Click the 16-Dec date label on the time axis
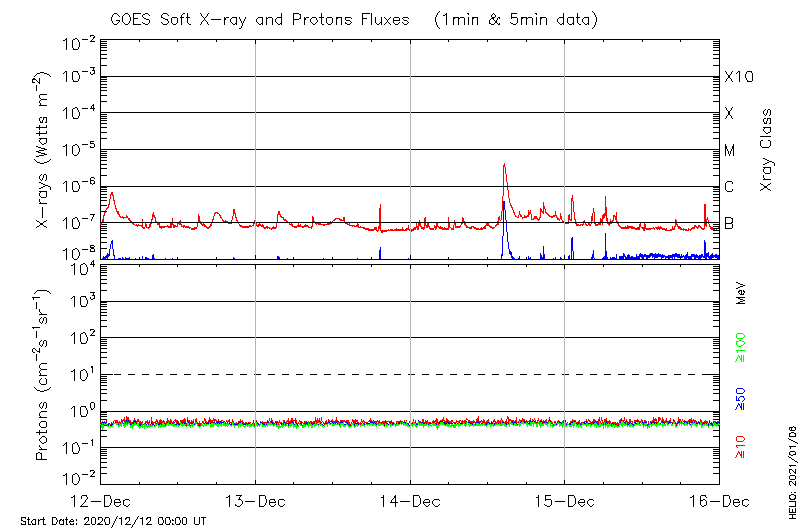 click(718, 500)
